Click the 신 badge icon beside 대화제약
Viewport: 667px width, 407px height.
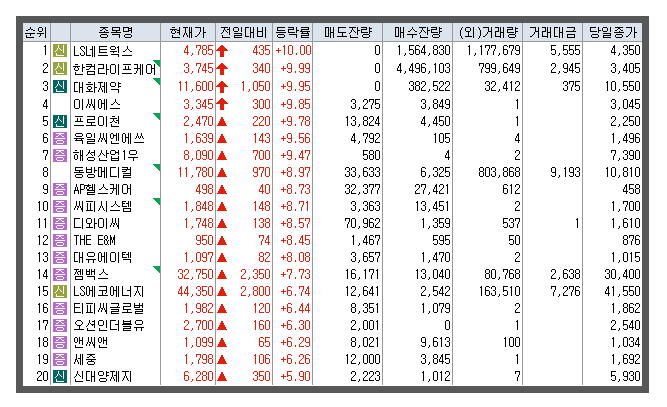tap(60, 86)
